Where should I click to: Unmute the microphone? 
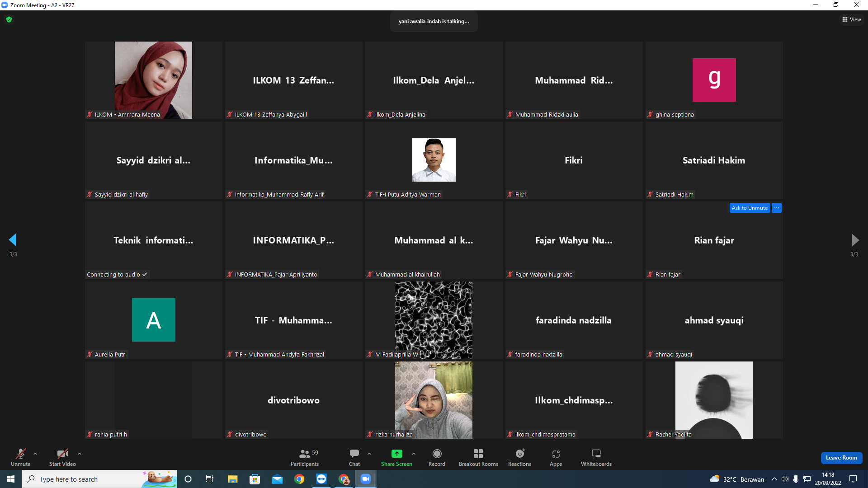(21, 457)
